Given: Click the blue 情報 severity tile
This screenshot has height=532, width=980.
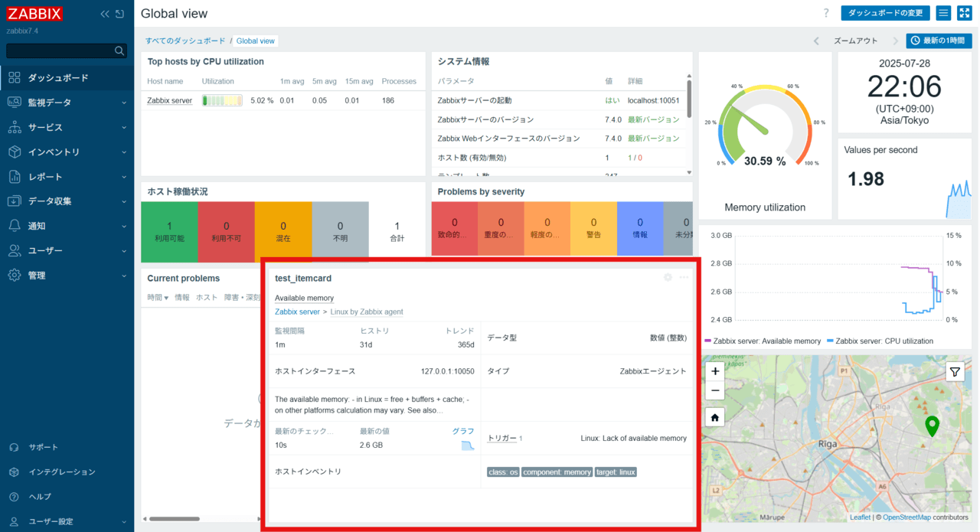Looking at the screenshot, I should [x=640, y=228].
